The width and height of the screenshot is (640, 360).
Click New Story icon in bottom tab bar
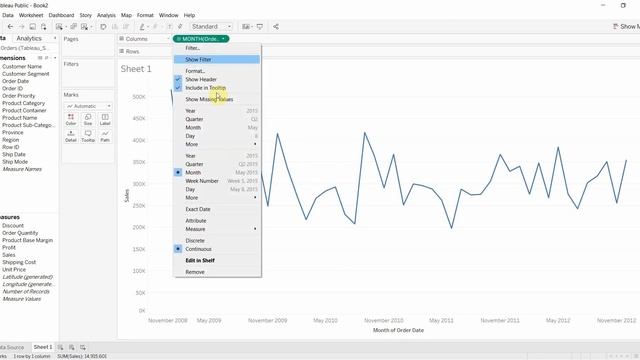click(83, 347)
